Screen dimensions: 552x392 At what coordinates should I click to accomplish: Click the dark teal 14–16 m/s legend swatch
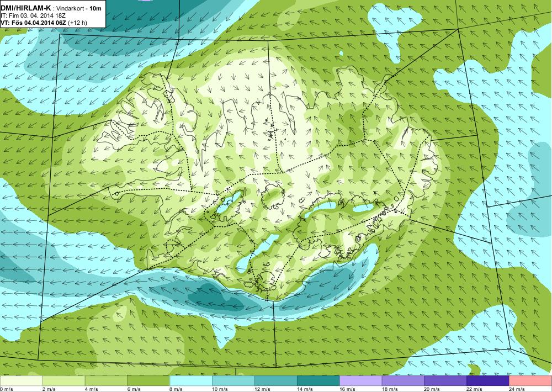point(319,381)
